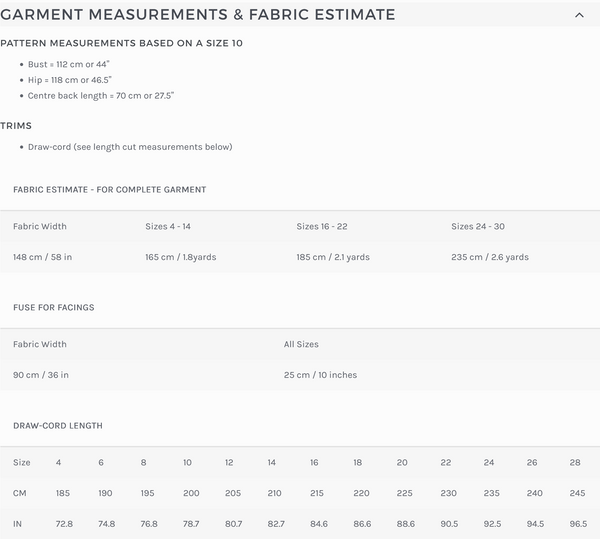
Task: Click the Garment Measurements & Fabric Estimate heading
Action: pyautogui.click(x=197, y=15)
